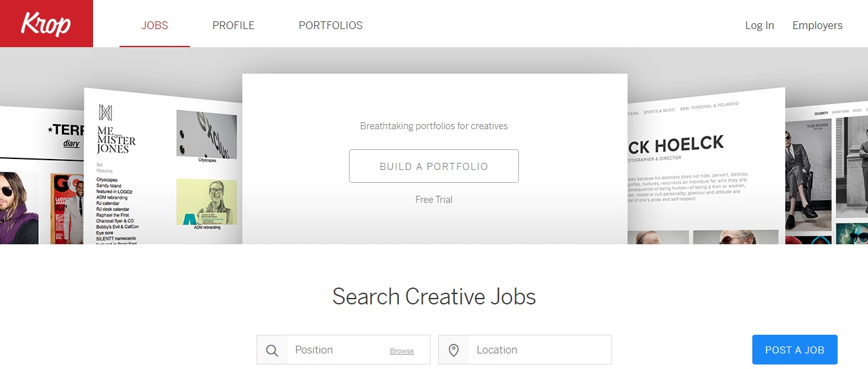The image size is (868, 369).
Task: Click the Free Trial link
Action: click(434, 200)
